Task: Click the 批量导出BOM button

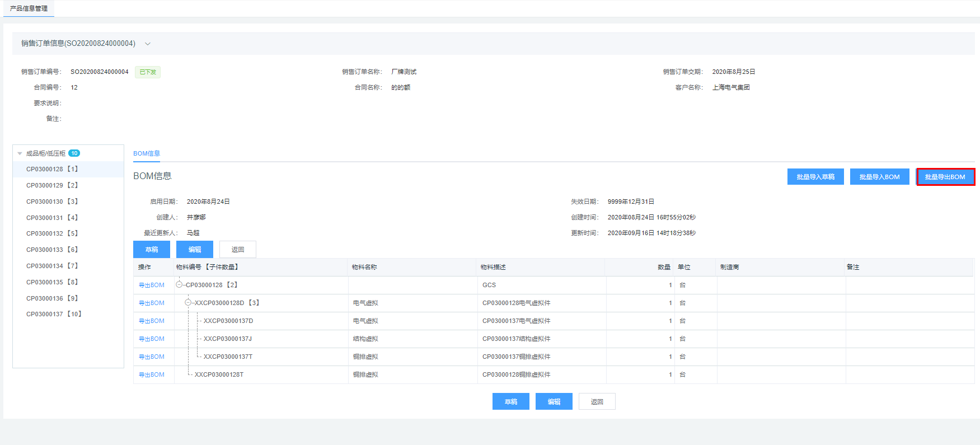Action: [945, 177]
